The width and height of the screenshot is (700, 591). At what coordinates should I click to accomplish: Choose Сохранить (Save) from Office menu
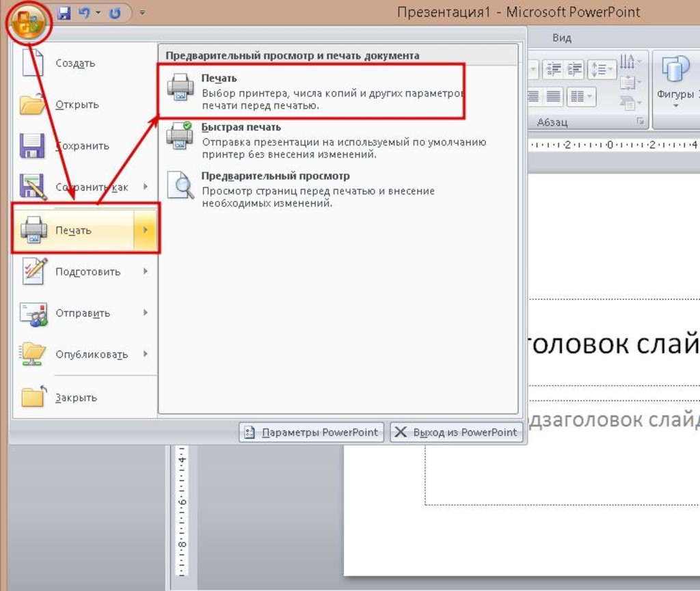[85, 146]
